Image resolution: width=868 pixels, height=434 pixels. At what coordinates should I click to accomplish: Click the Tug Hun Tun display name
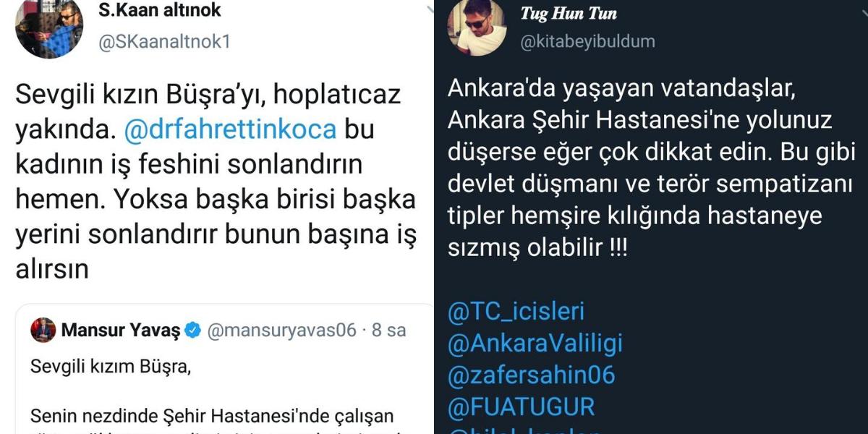(569, 13)
